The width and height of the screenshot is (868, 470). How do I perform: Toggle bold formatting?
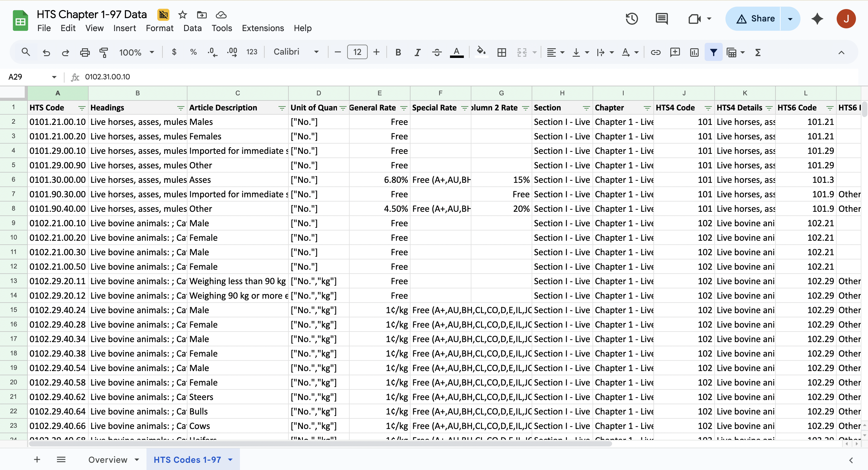398,52
